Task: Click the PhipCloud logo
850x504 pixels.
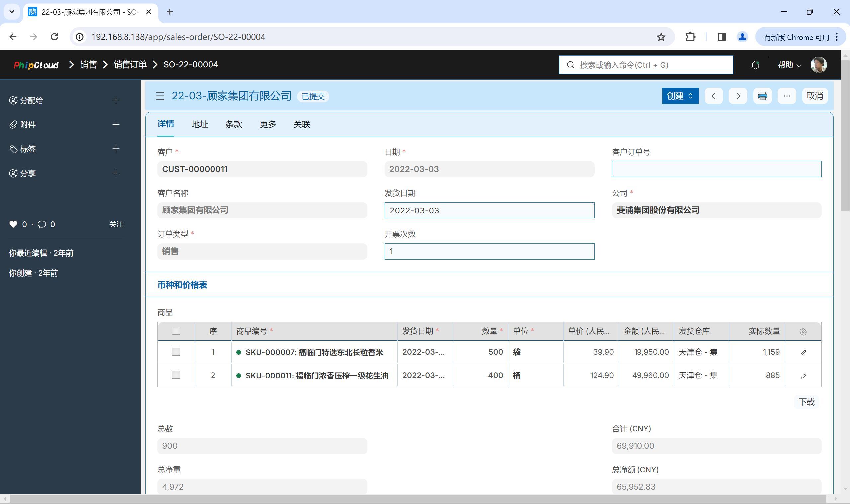Action: [36, 65]
